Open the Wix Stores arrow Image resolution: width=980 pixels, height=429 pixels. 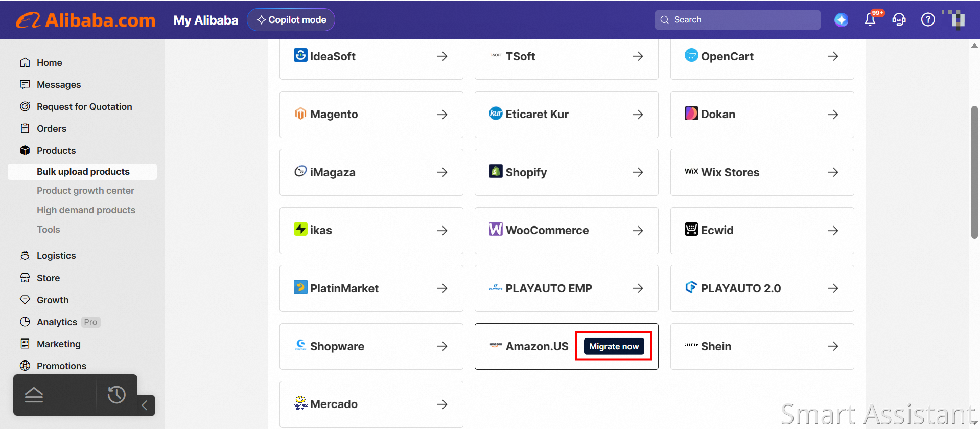(x=833, y=172)
